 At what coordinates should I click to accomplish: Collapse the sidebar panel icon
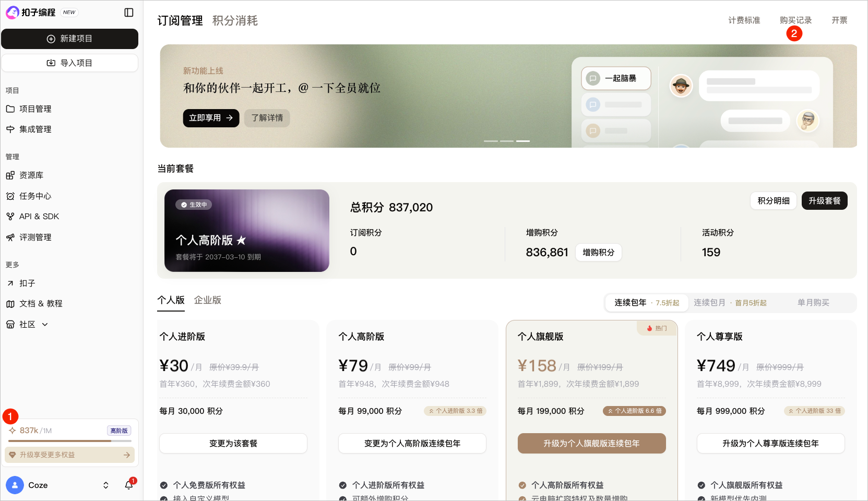pyautogui.click(x=129, y=13)
